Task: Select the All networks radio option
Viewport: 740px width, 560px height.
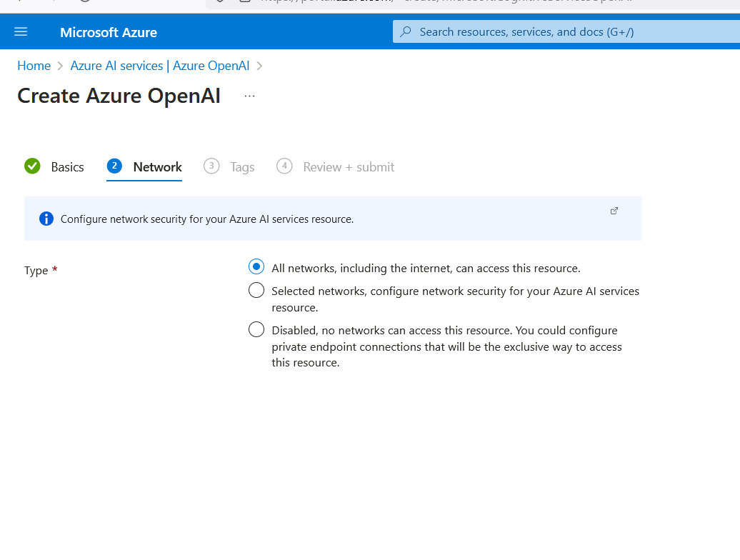Action: click(x=256, y=266)
